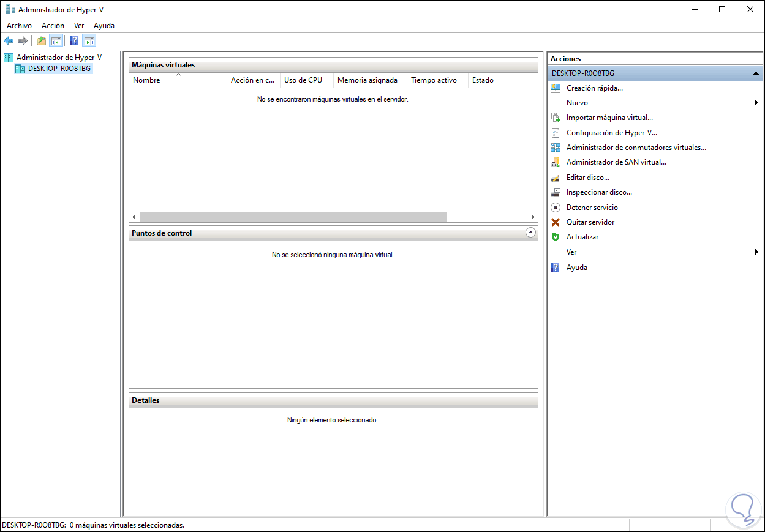Click the Configuración de Hyper-V icon
The width and height of the screenshot is (765, 532).
point(556,132)
